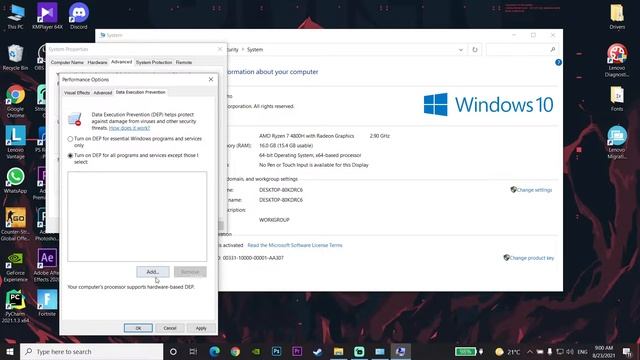Launch Steam from taskbar

pos(318,351)
